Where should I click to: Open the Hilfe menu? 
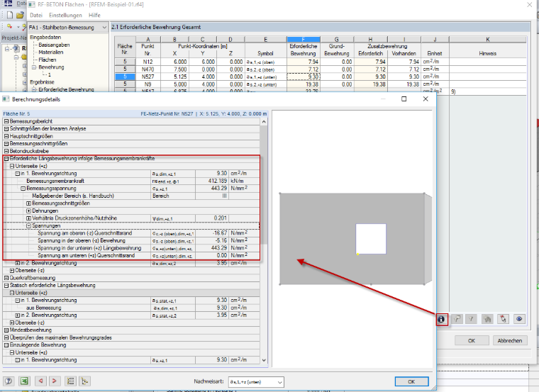(94, 15)
